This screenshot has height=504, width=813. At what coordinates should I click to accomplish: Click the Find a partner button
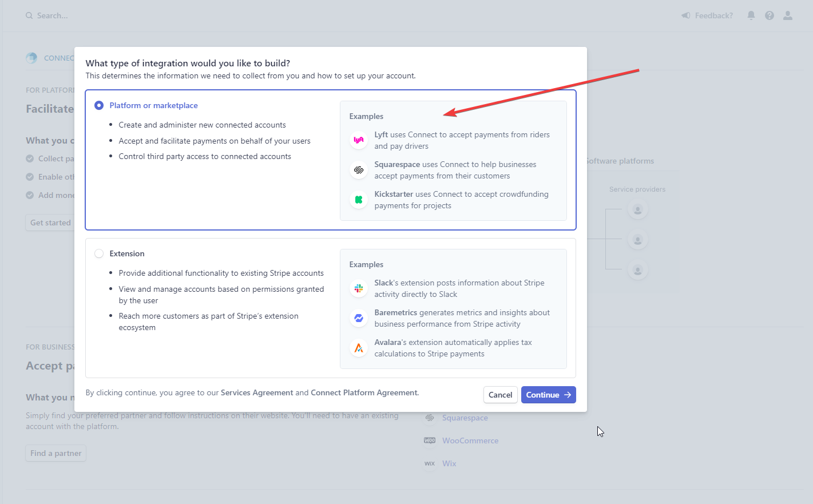click(x=56, y=453)
